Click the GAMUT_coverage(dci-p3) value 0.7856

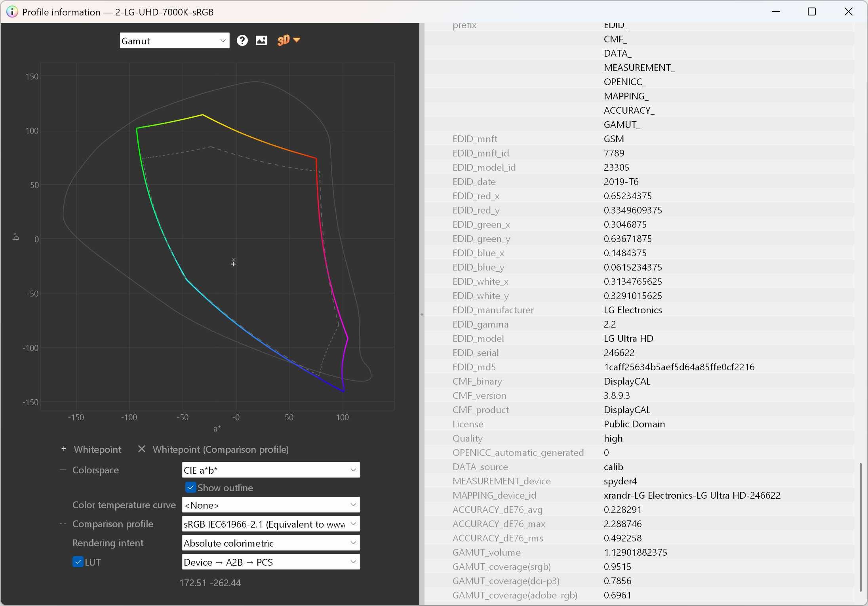pyautogui.click(x=617, y=581)
